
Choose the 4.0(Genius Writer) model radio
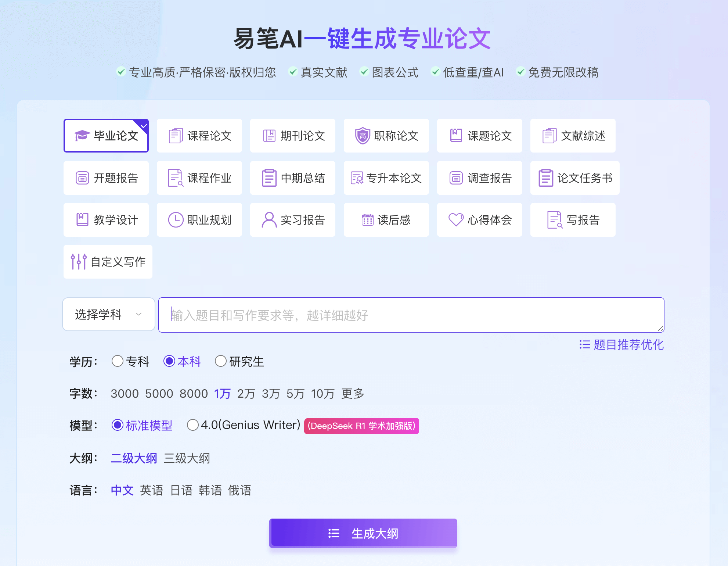(x=193, y=425)
